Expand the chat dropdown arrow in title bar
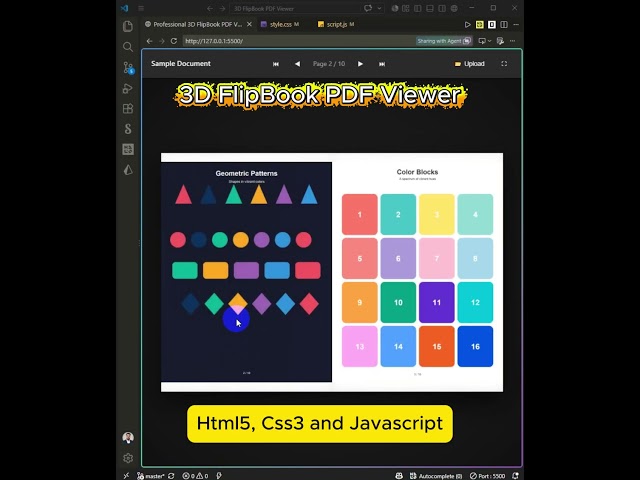Screen dimensions: 640x480 380,8
